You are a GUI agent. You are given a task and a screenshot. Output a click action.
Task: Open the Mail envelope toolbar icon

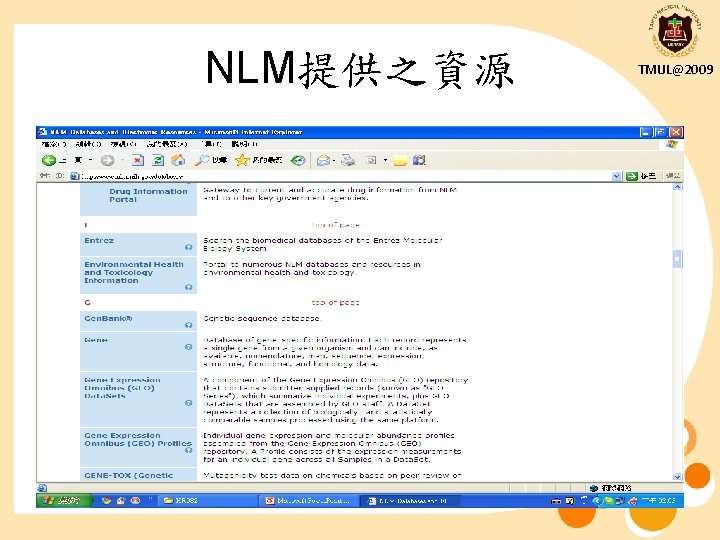coord(324,160)
